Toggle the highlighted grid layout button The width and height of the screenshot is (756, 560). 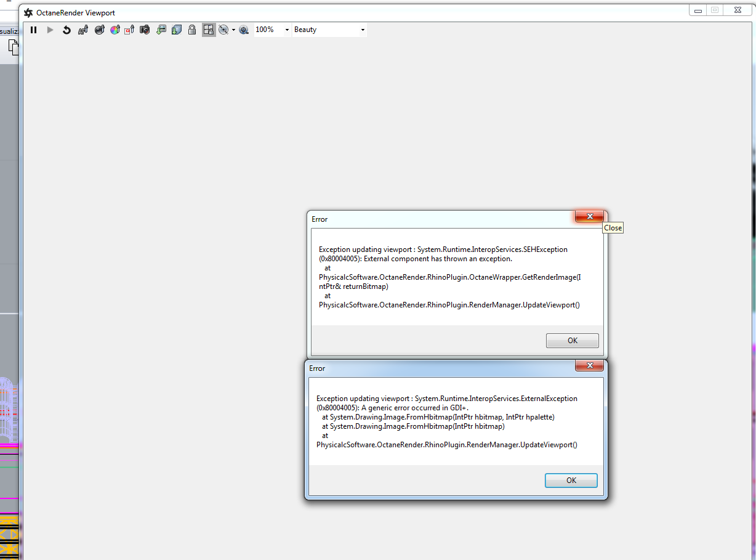pyautogui.click(x=209, y=30)
